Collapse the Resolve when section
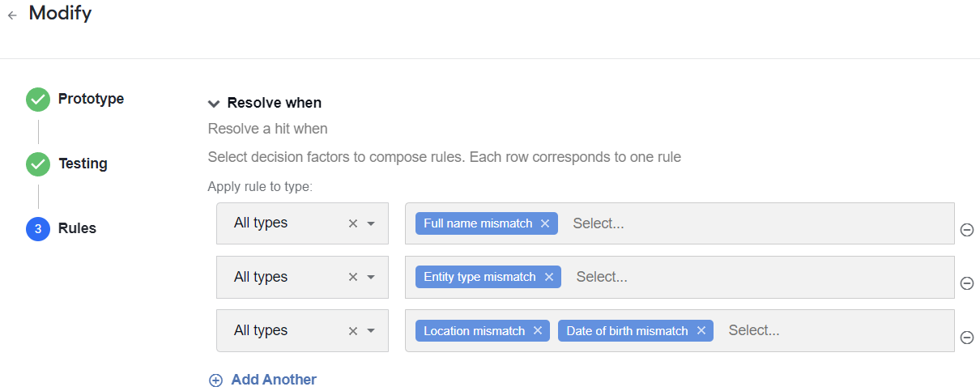 click(214, 104)
